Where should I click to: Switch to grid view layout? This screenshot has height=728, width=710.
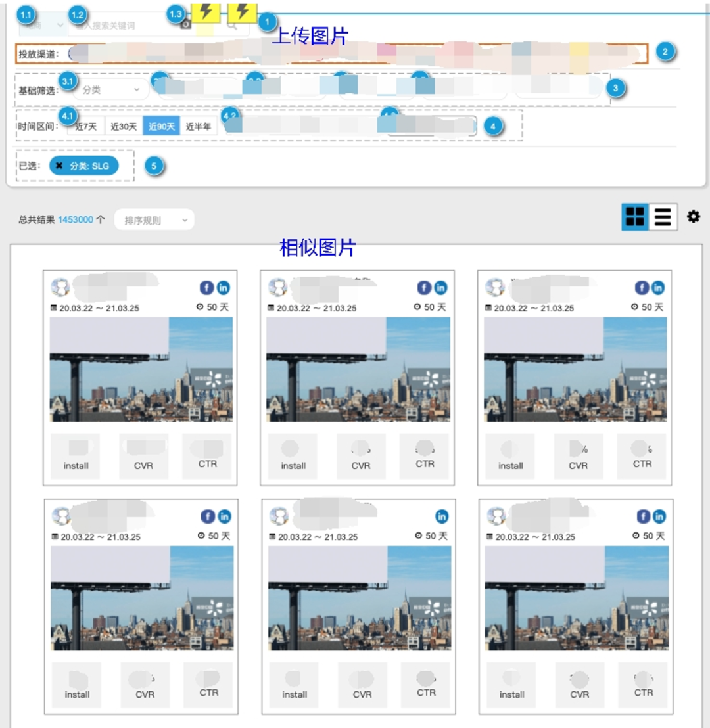[x=635, y=217]
